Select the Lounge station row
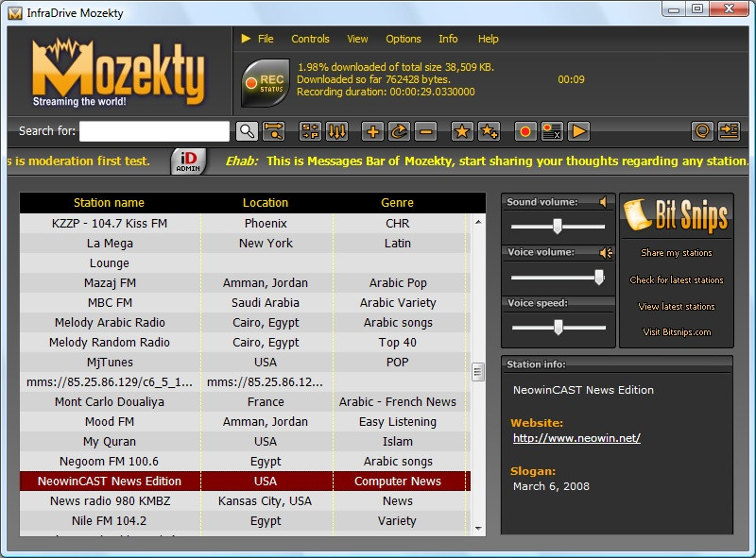 pyautogui.click(x=245, y=263)
